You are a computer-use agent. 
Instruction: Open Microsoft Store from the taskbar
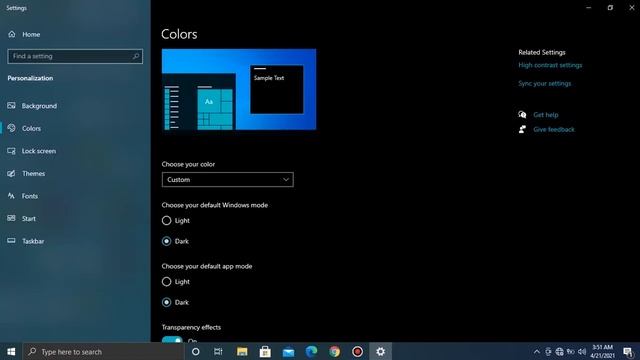[x=265, y=351]
